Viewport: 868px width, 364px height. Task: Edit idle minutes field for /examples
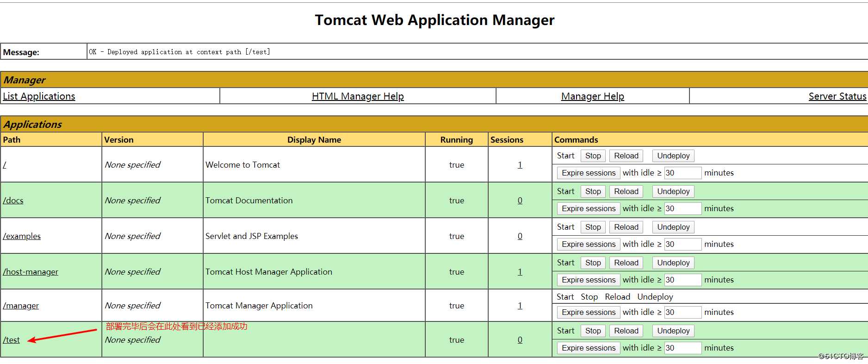683,245
